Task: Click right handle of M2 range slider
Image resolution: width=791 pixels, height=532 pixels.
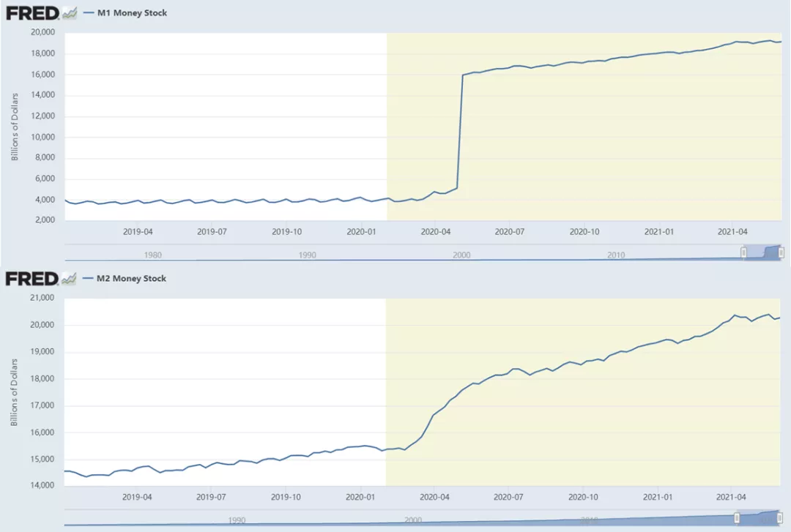Action: click(x=779, y=518)
